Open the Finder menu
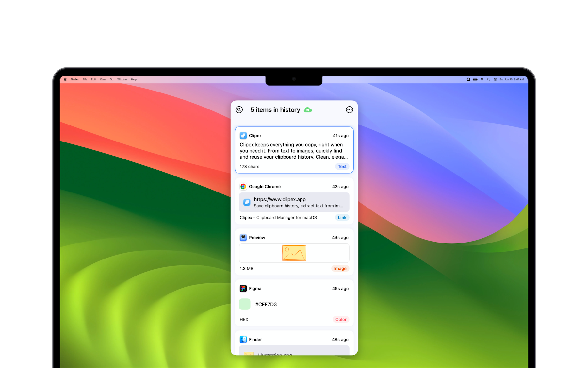Viewport: 588px width, 368px height. [74, 79]
